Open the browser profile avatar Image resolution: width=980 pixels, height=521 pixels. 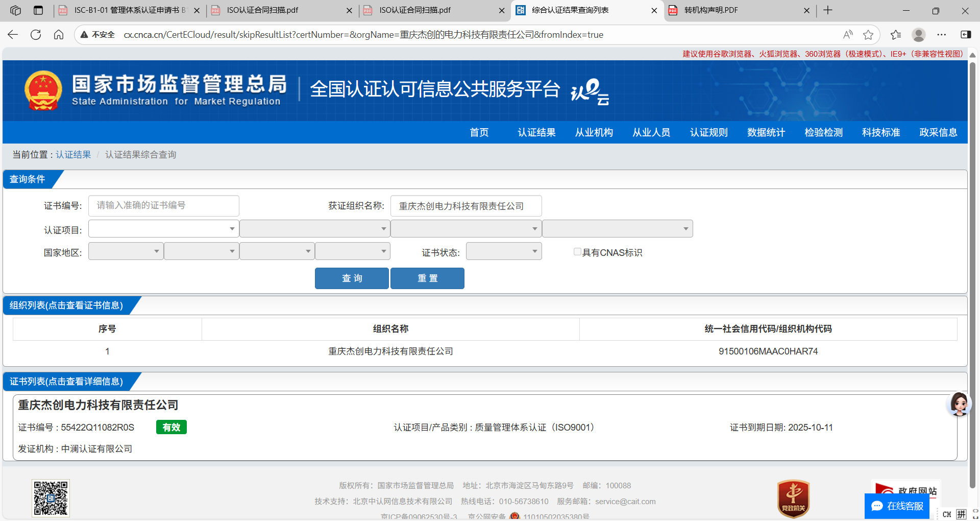(x=919, y=35)
